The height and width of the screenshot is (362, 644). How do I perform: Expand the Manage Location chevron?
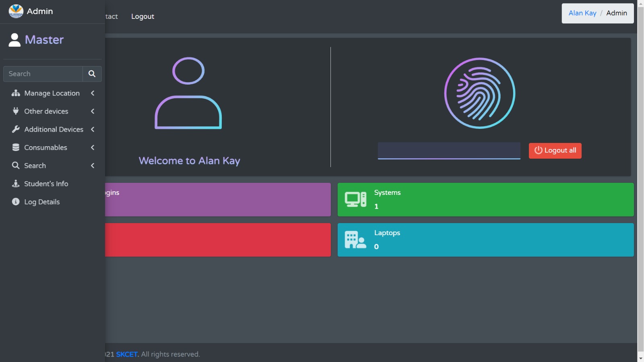pos(93,93)
